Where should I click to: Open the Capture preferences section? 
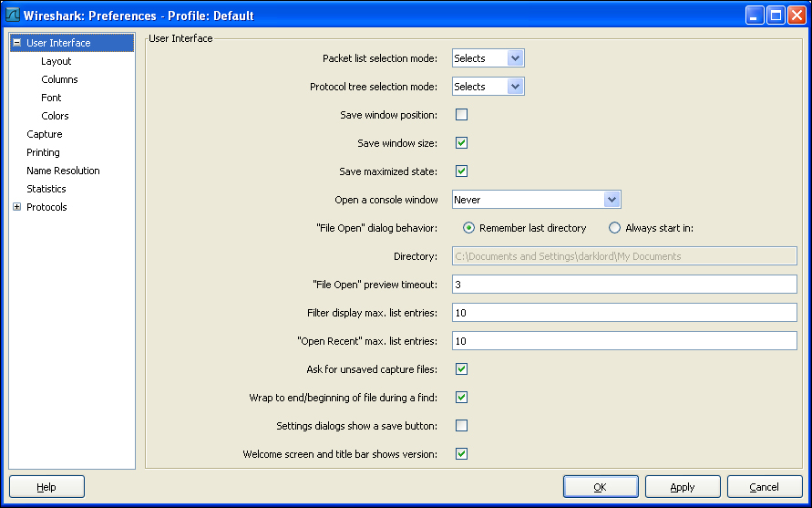[45, 134]
